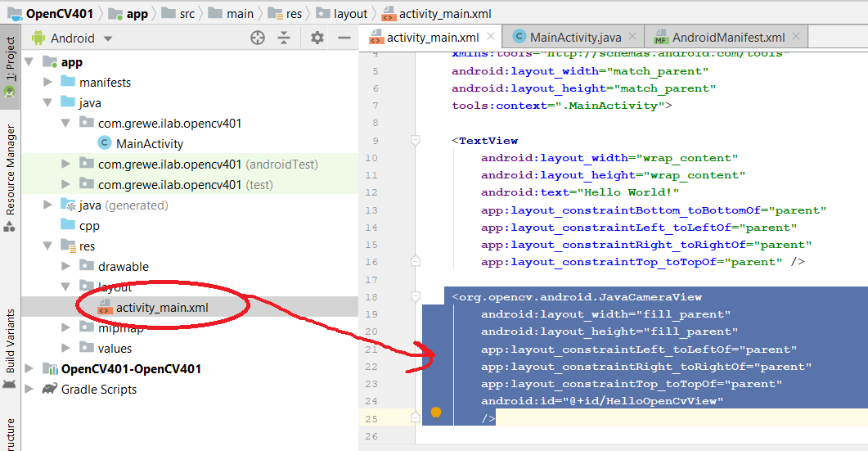This screenshot has height=451, width=868.
Task: Toggle fold marker at JavaCameraView line 18
Action: 416,297
